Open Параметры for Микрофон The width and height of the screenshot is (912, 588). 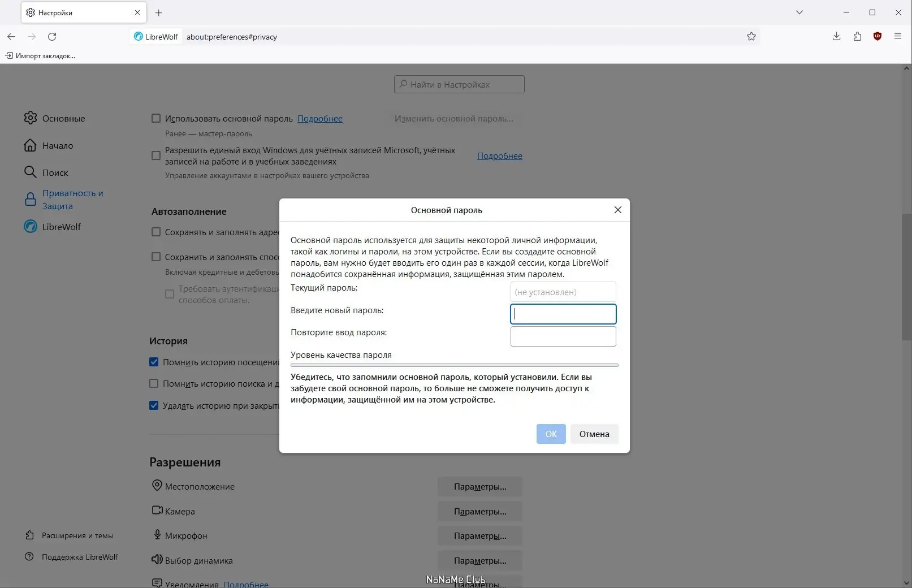coord(480,536)
